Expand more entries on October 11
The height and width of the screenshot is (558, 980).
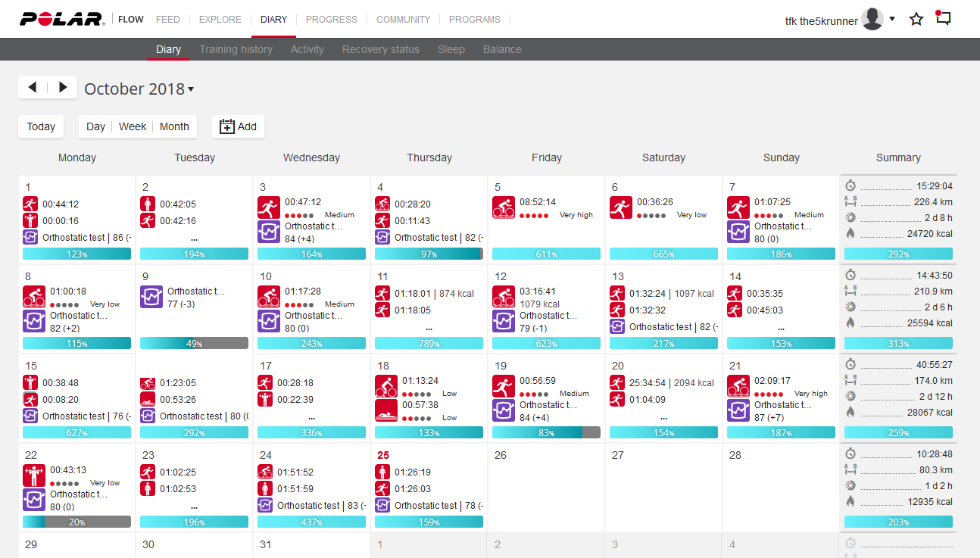tap(429, 329)
